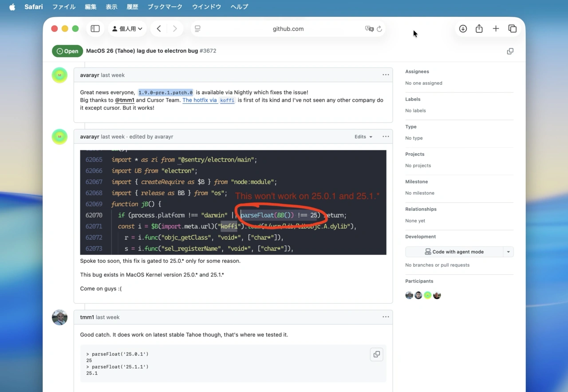
Task: Open the annotated code screenshot image
Action: pos(233,202)
